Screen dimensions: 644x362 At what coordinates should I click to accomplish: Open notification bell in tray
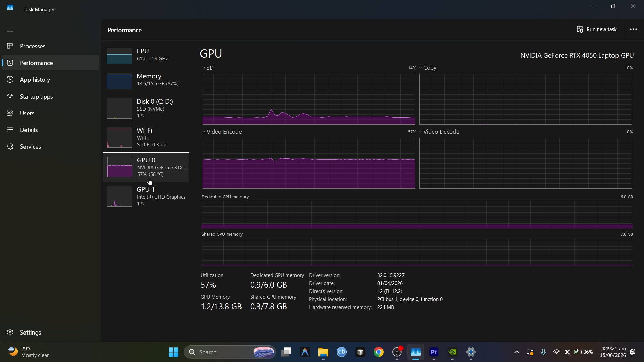pyautogui.click(x=633, y=352)
